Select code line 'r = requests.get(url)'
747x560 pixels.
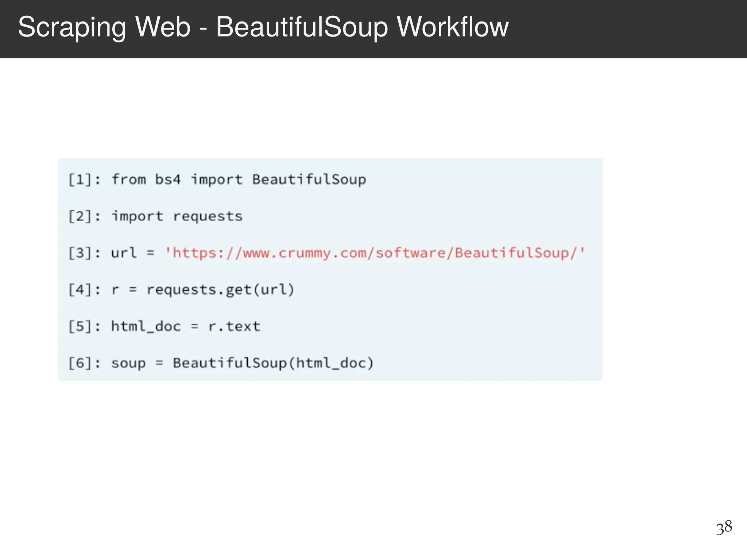202,289
